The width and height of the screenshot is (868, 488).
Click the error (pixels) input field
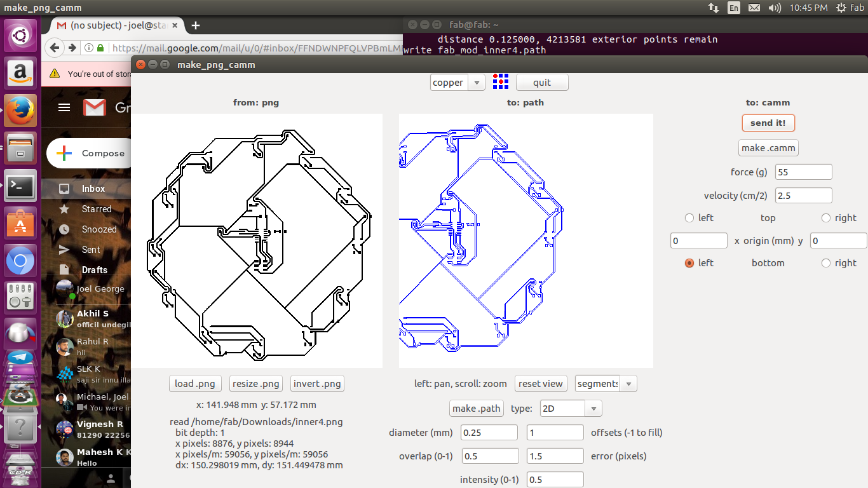click(555, 456)
